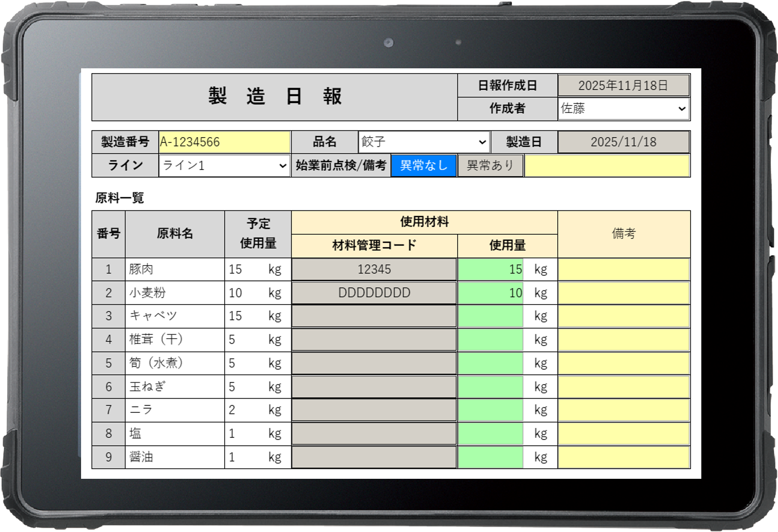
Task: Select the 材料管理コード cell for 小麦粉
Action: (374, 293)
